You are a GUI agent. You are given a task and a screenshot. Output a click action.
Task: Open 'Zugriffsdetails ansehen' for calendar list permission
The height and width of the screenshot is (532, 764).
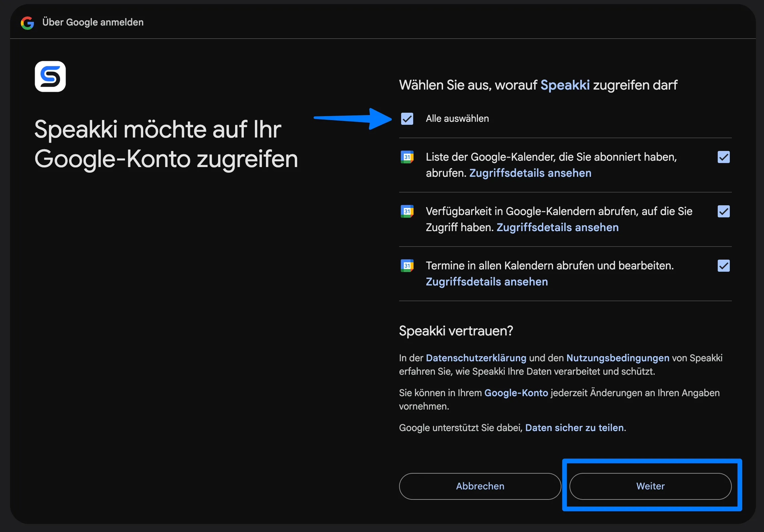[530, 173]
